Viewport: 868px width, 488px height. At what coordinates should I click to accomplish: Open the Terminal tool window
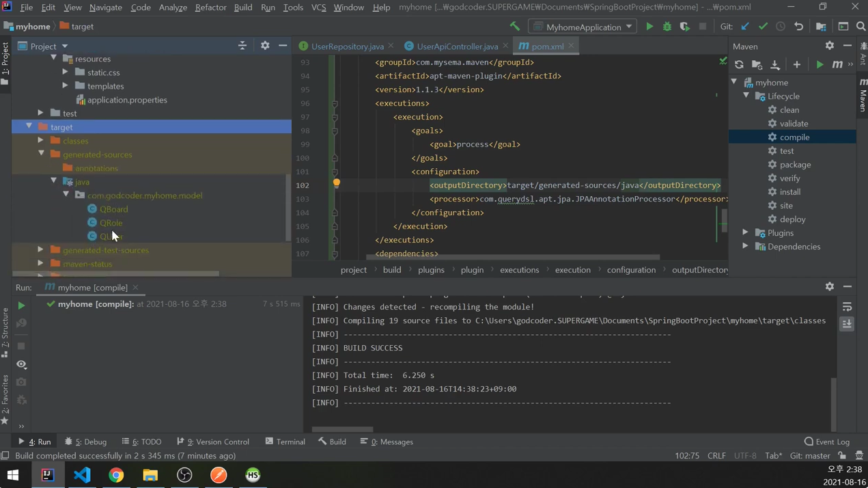pos(285,442)
